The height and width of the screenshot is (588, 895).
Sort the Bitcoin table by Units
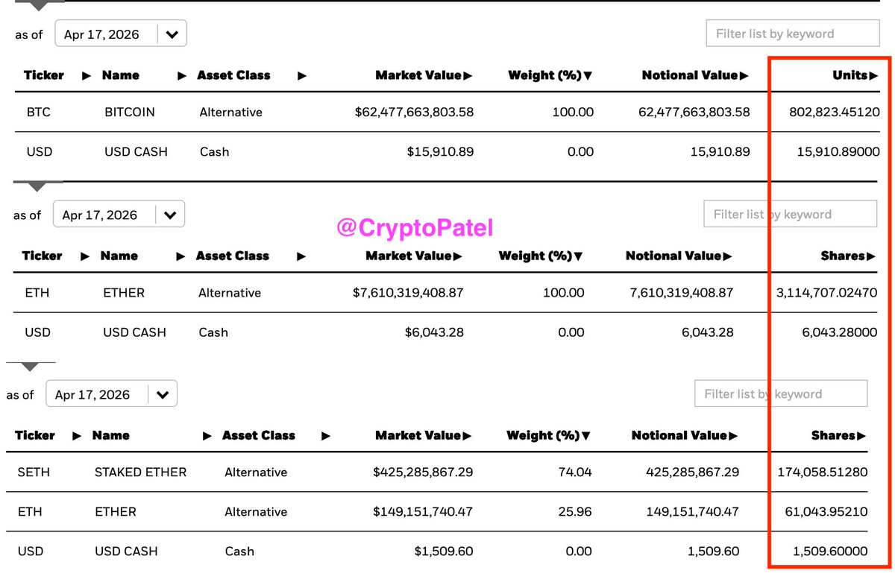click(855, 75)
